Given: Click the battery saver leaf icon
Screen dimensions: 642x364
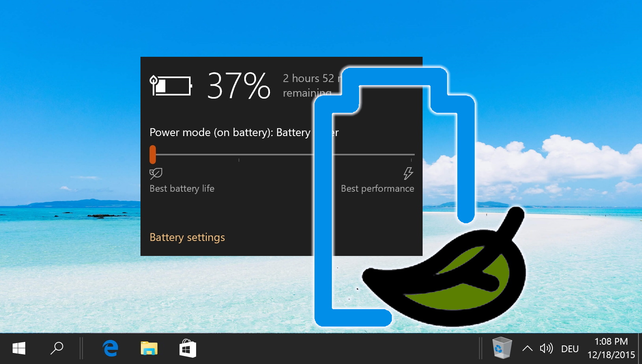Looking at the screenshot, I should 156,174.
